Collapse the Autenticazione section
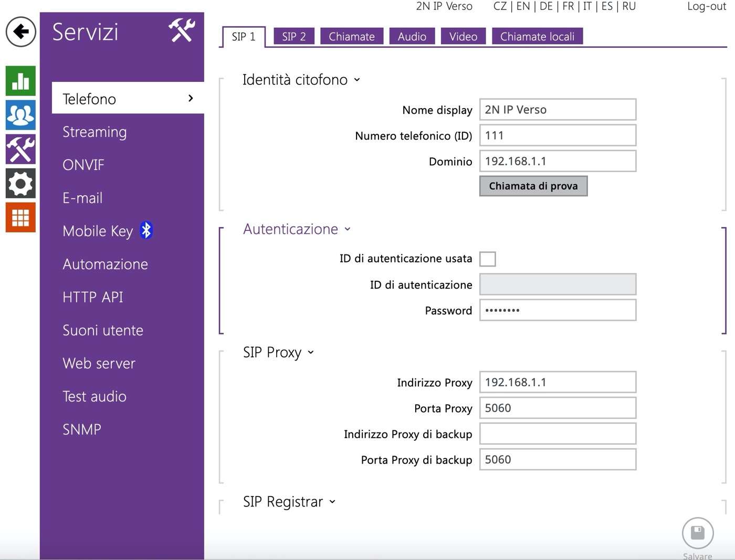Viewport: 735px width, 560px height. (x=348, y=229)
